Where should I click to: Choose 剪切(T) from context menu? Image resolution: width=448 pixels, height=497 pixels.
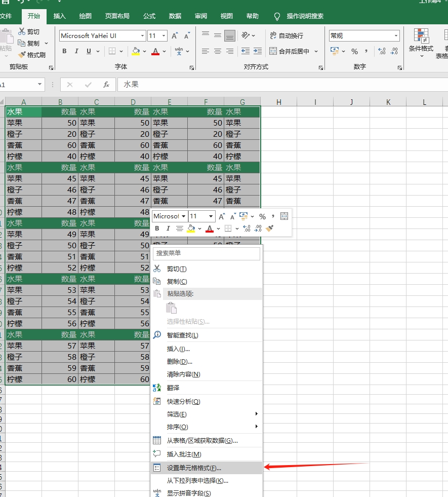(207, 269)
